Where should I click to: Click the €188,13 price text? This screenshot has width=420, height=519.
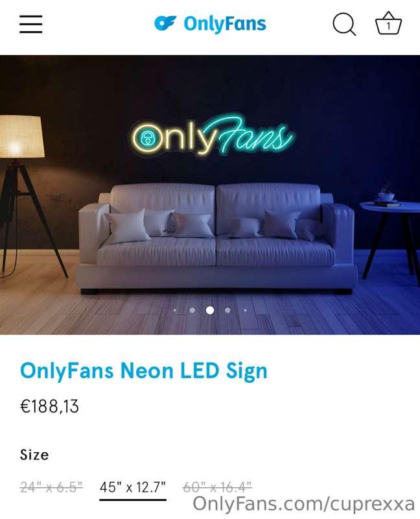(x=49, y=407)
